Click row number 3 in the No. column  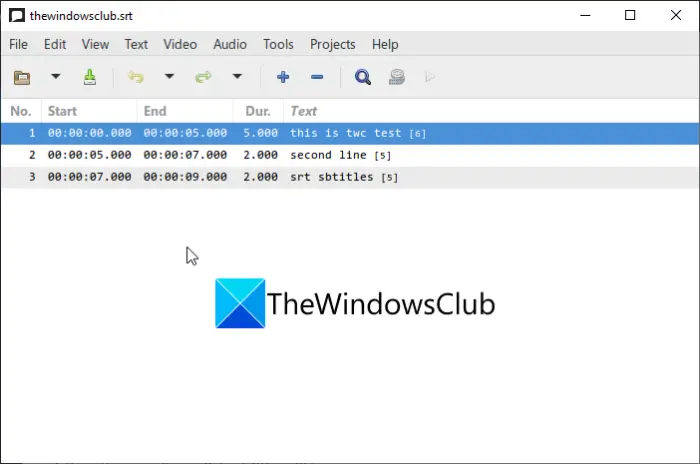(32, 177)
